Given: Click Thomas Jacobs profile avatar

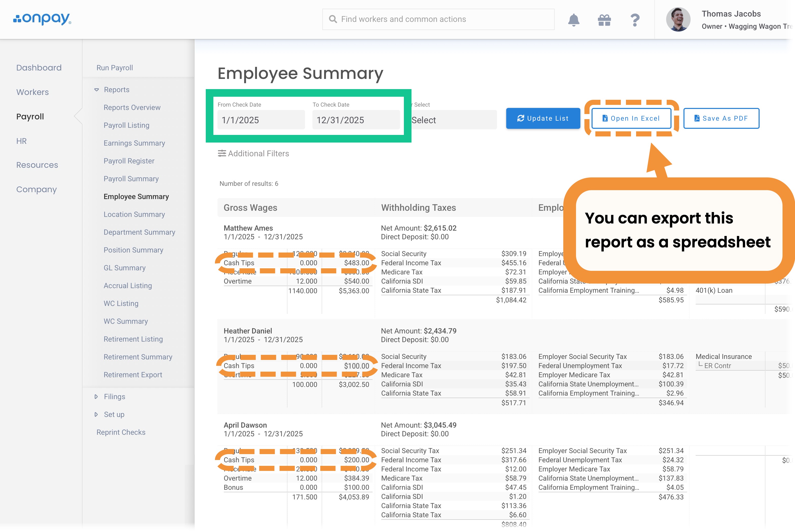Looking at the screenshot, I should (x=678, y=20).
